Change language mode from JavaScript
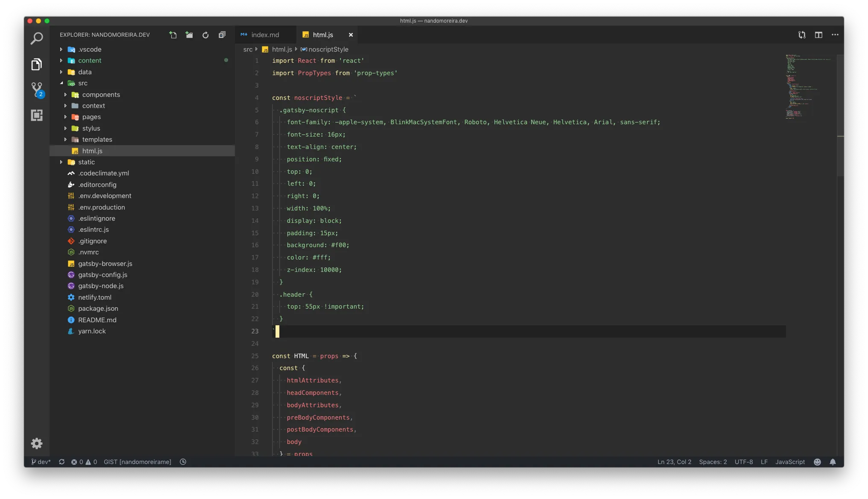868x499 pixels. click(790, 462)
